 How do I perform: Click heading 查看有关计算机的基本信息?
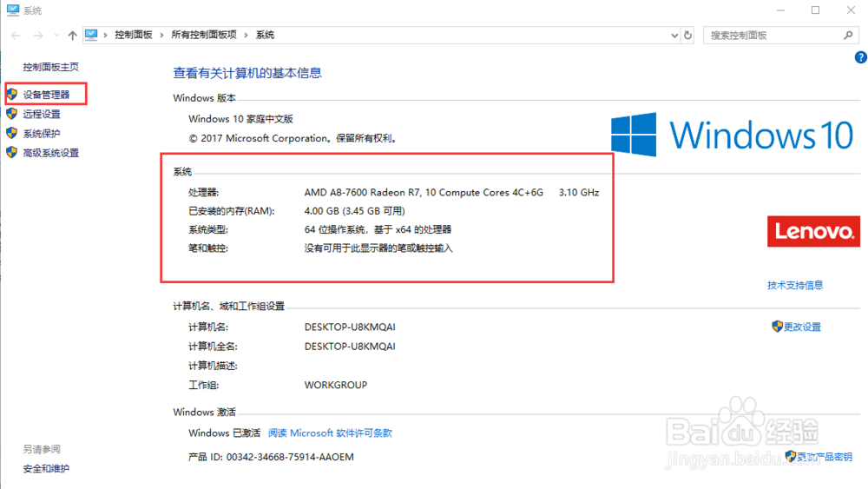coord(247,73)
